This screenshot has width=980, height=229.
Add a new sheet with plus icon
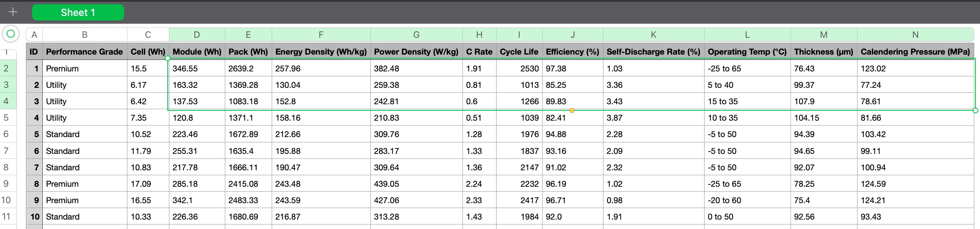[x=13, y=12]
